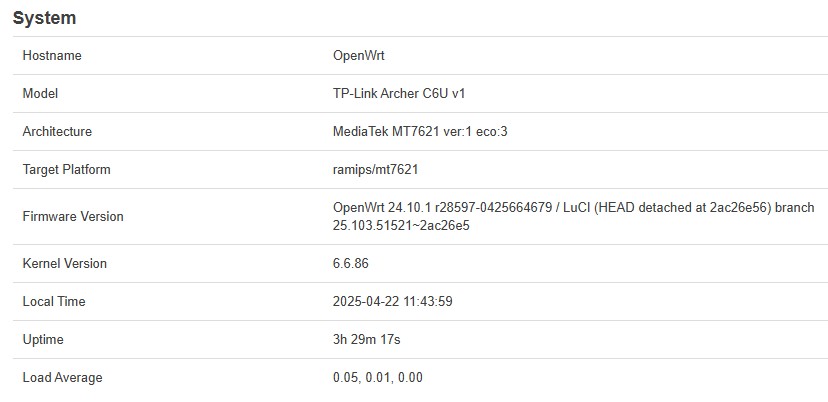Click the 3h 29m 17s uptime value

coord(366,339)
